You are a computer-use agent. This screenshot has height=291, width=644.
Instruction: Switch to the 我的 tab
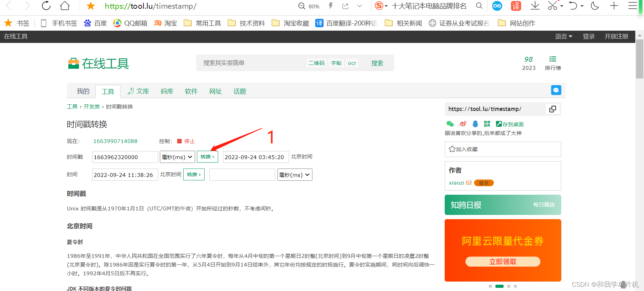click(x=83, y=91)
